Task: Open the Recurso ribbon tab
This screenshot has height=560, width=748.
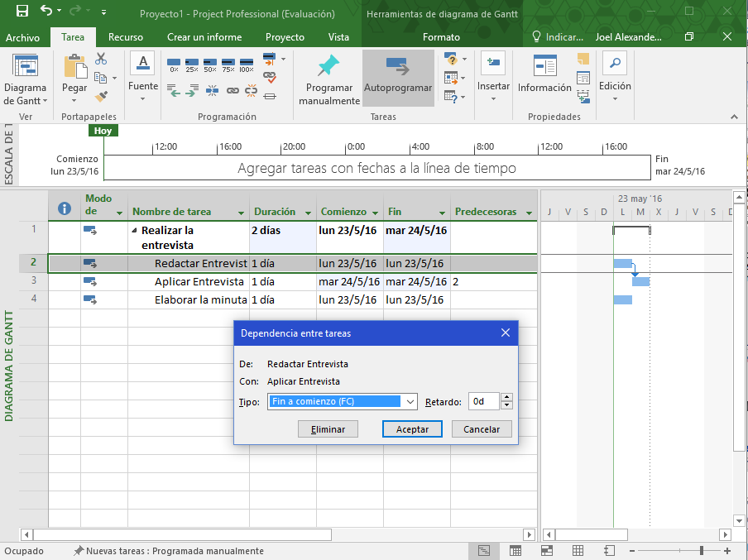Action: (x=125, y=37)
